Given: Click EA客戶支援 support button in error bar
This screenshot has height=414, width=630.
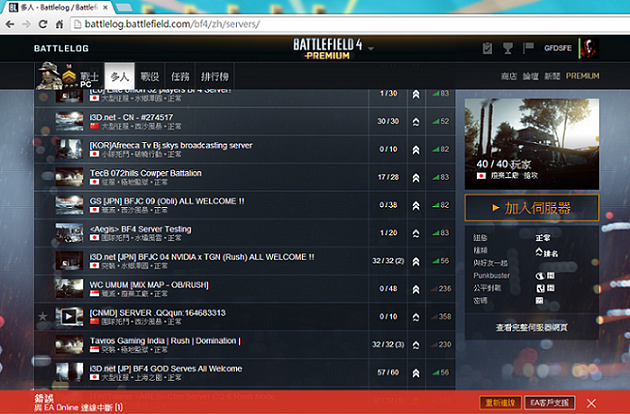Looking at the screenshot, I should 549,402.
